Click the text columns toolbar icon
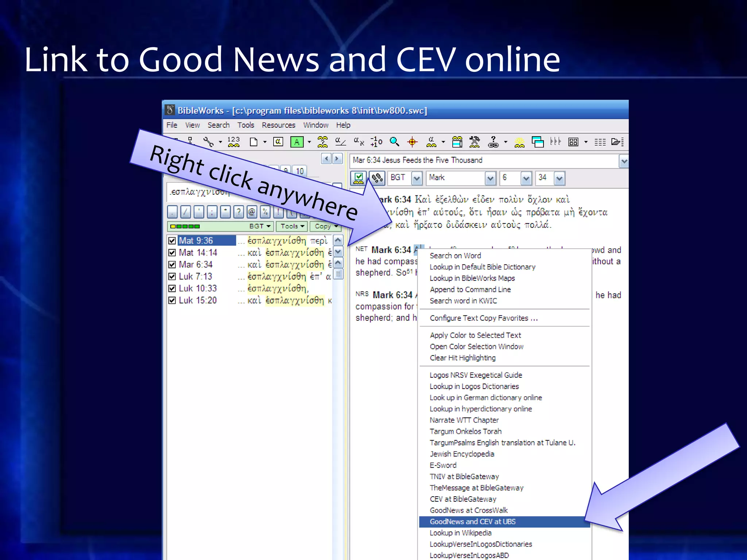This screenshot has height=560, width=747. [x=600, y=142]
